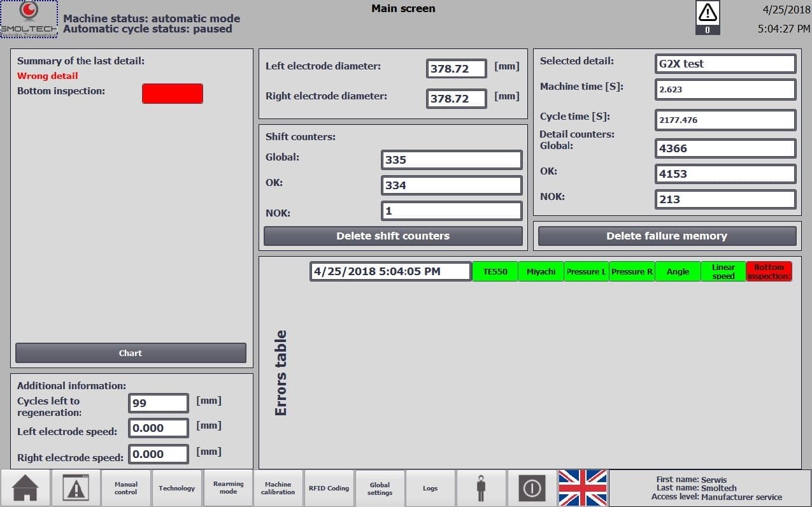Viewport: 812px width, 507px height.
Task: Click the red Bottom inspection indicator
Action: 172,93
